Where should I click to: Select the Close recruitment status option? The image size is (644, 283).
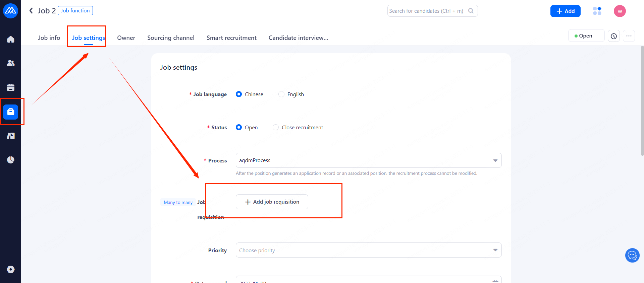click(276, 128)
